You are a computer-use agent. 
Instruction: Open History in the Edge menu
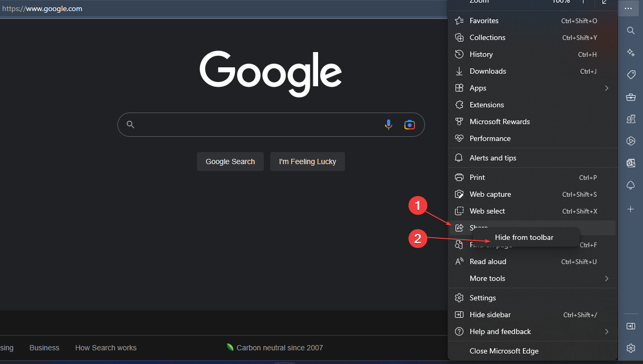[x=532, y=54]
